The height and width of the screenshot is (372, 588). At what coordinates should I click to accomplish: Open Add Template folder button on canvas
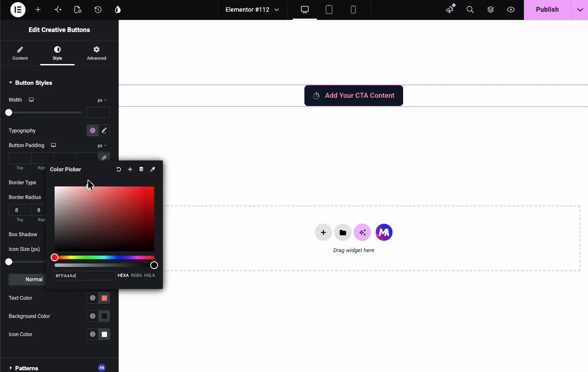point(343,232)
